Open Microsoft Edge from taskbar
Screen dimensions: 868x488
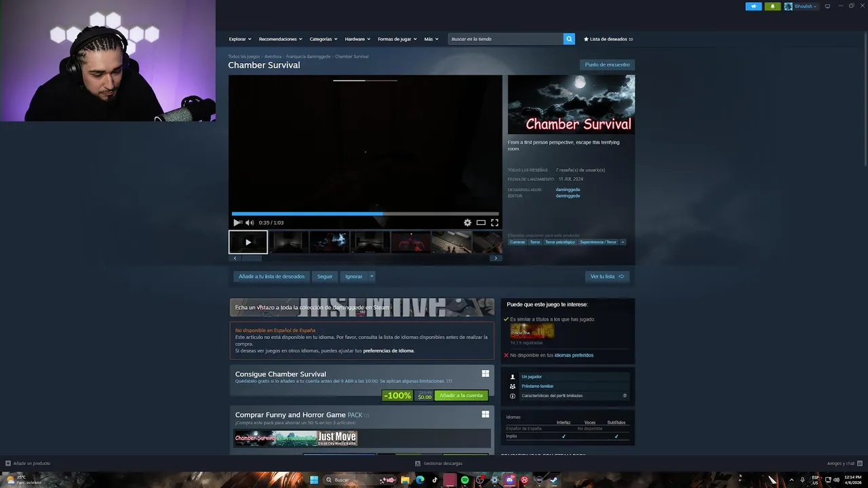pyautogui.click(x=420, y=480)
